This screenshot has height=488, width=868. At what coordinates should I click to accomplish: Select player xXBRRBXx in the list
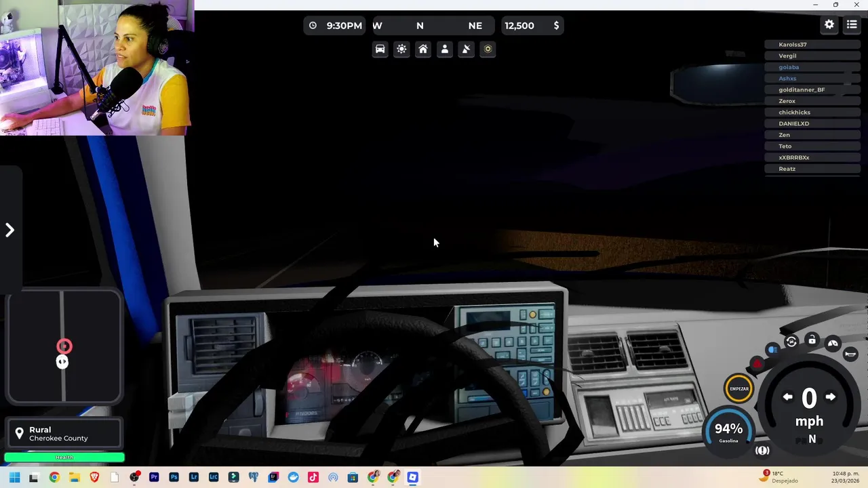(x=812, y=158)
